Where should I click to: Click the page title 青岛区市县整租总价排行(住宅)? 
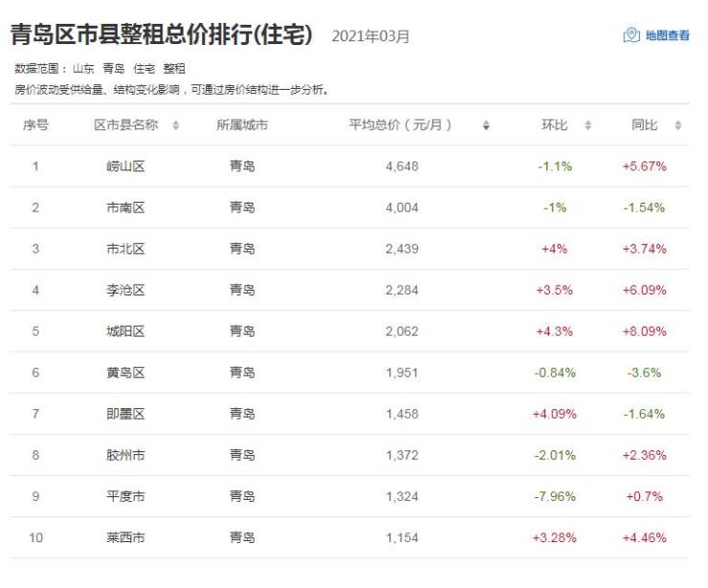tap(161, 34)
